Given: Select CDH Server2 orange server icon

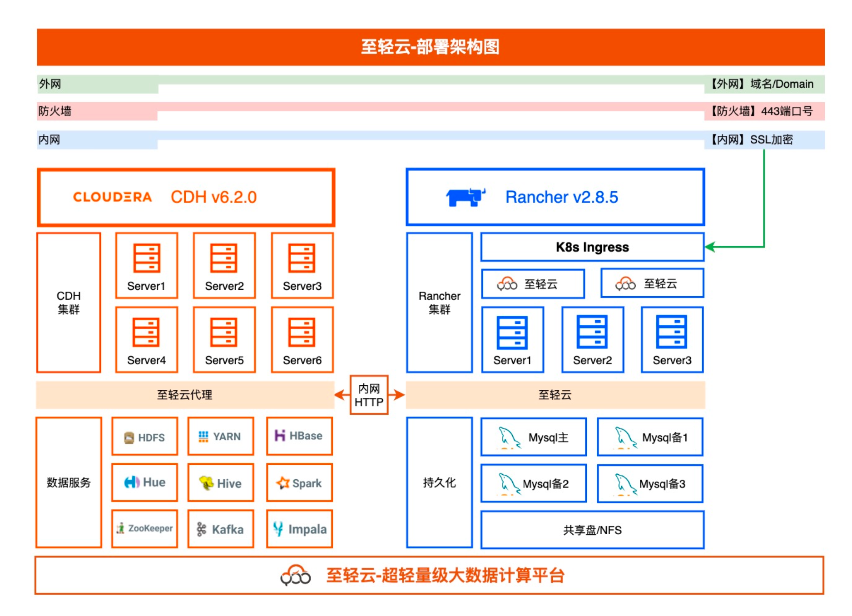Looking at the screenshot, I should coord(224,258).
